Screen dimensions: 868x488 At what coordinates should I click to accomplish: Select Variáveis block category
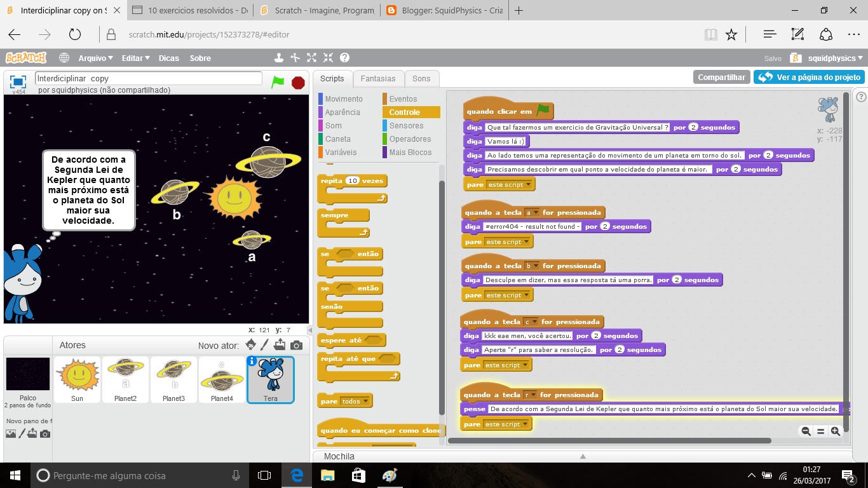(x=341, y=152)
